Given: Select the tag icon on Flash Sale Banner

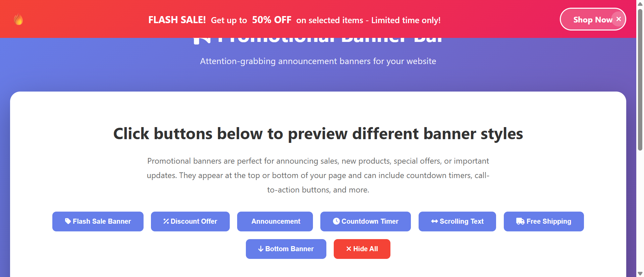Looking at the screenshot, I should click(68, 221).
